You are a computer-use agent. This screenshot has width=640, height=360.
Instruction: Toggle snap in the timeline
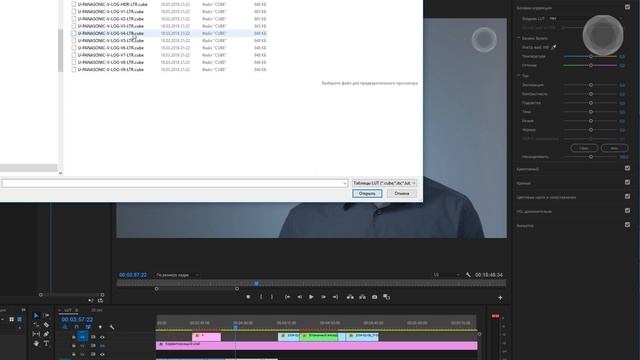[x=76, y=327]
